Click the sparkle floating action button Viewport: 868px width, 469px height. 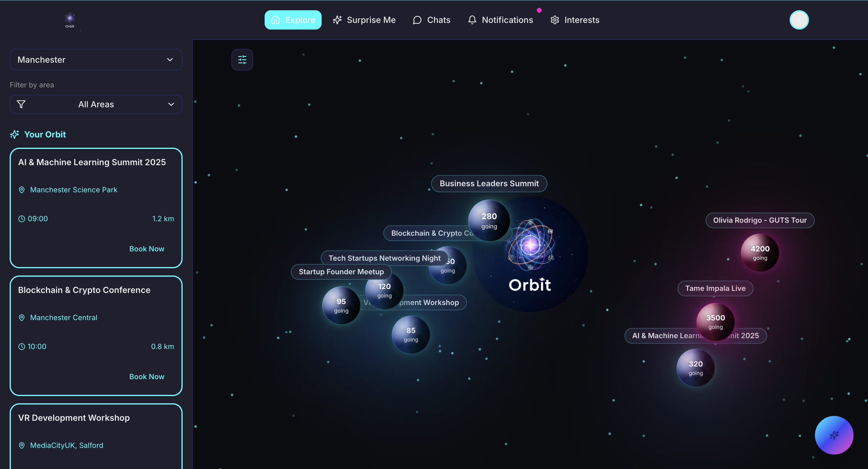click(834, 435)
